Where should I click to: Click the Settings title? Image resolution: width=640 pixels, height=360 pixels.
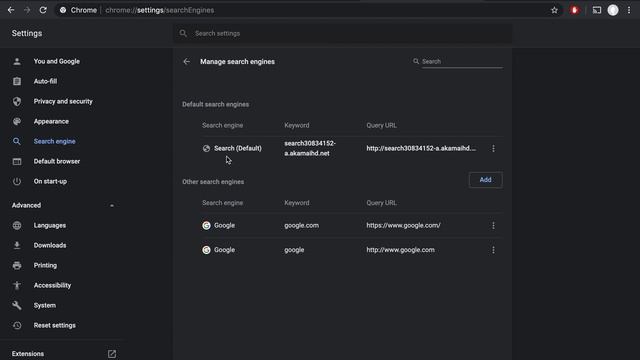(27, 33)
